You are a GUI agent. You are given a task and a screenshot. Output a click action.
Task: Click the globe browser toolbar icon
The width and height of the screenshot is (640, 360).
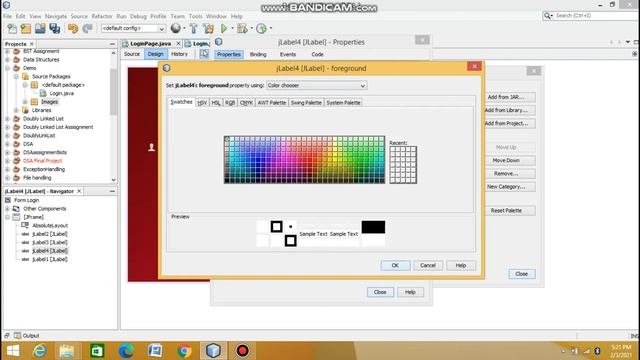[176, 28]
